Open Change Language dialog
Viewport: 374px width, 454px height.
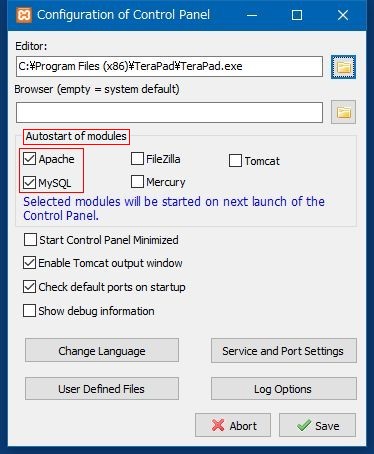(102, 350)
